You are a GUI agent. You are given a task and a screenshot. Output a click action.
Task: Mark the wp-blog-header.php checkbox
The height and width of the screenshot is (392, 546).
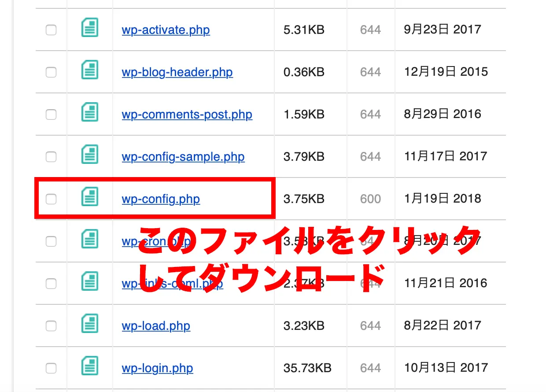[52, 72]
